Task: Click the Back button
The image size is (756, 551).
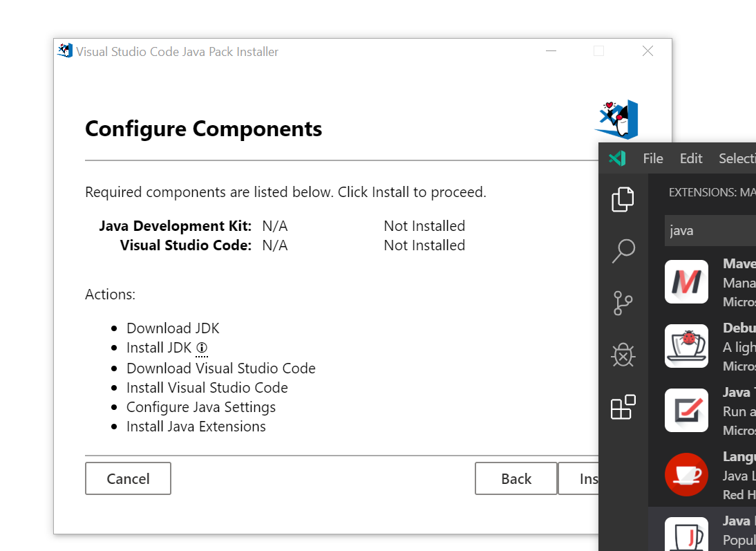Action: tap(516, 478)
